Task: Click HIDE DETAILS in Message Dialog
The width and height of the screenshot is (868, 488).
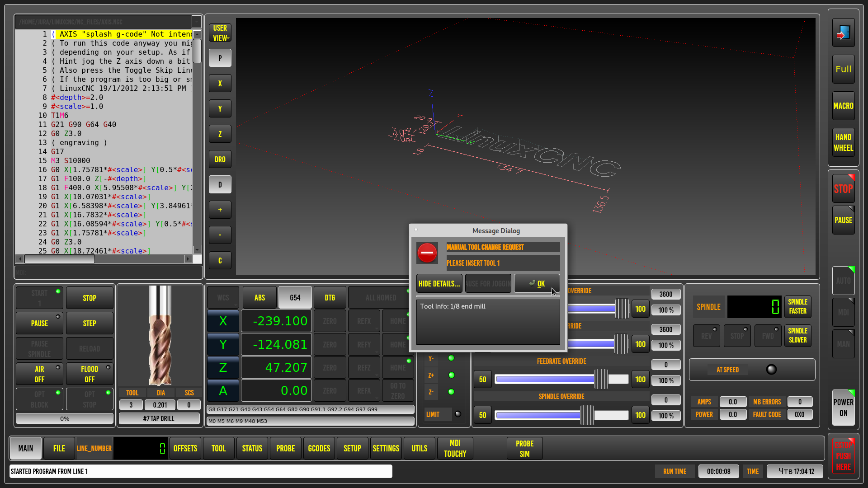Action: (x=439, y=284)
